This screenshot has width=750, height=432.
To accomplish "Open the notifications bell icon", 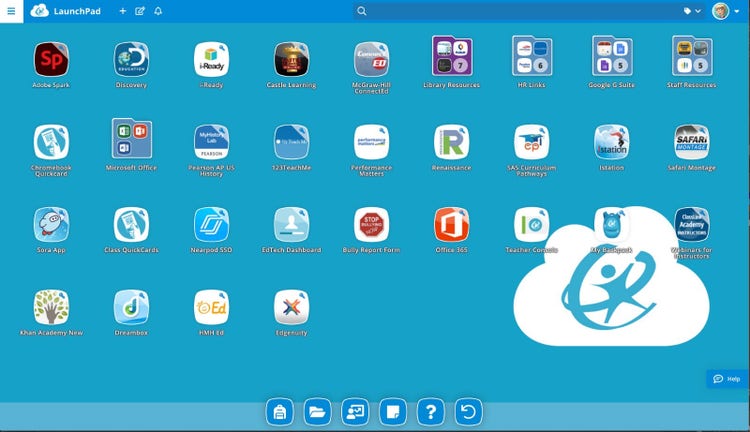I will [x=158, y=11].
